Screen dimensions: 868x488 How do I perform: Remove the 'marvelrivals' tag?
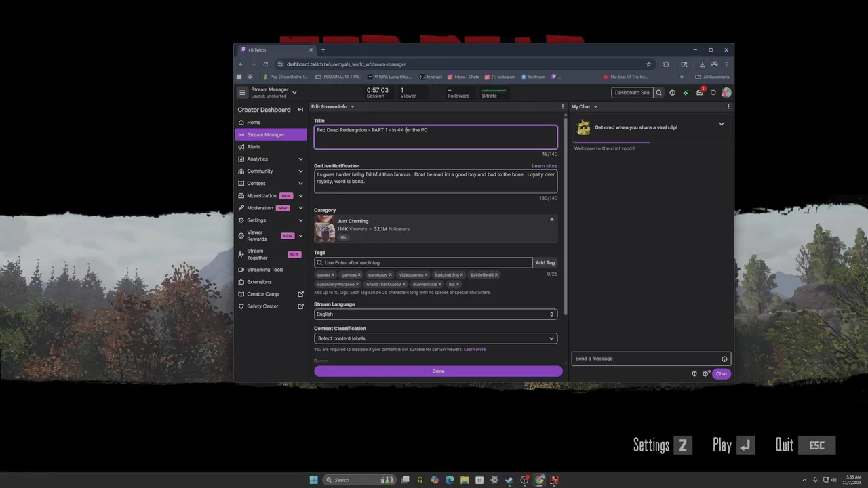(x=439, y=285)
